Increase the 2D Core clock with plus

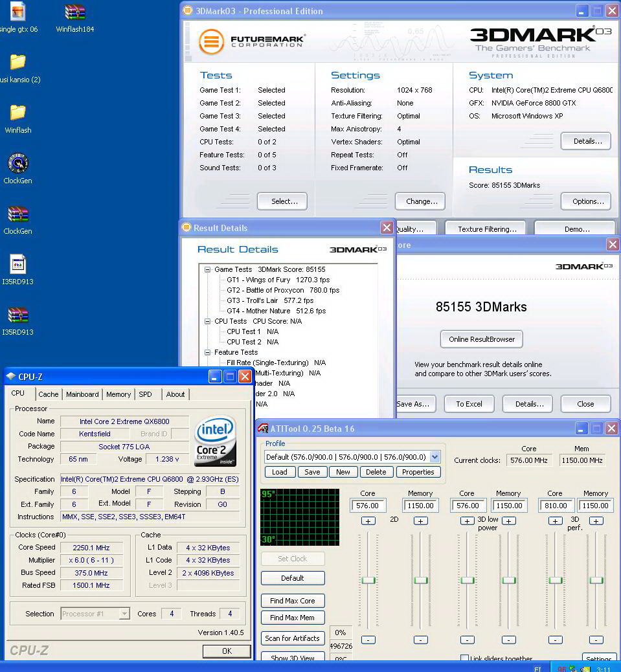coord(368,521)
